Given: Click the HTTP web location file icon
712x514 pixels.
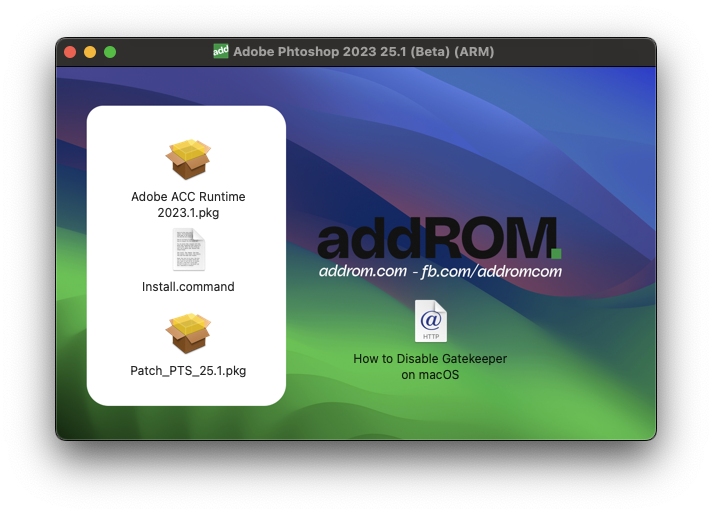Looking at the screenshot, I should [x=430, y=321].
